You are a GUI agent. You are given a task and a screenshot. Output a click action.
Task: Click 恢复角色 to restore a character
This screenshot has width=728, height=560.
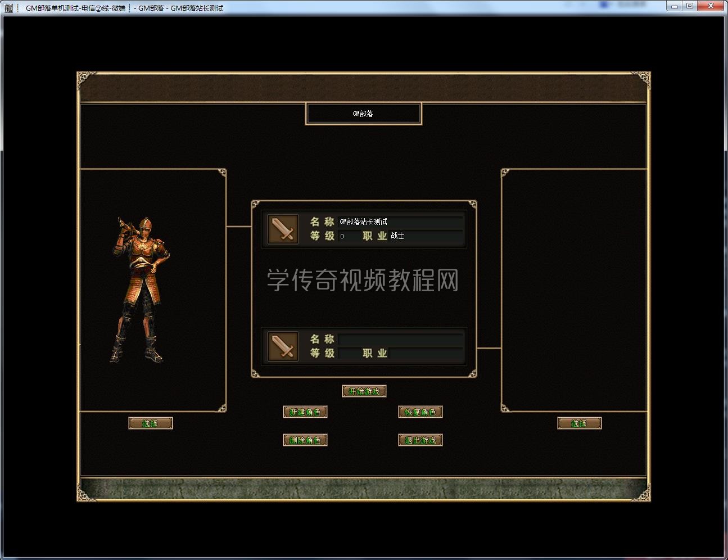(420, 412)
